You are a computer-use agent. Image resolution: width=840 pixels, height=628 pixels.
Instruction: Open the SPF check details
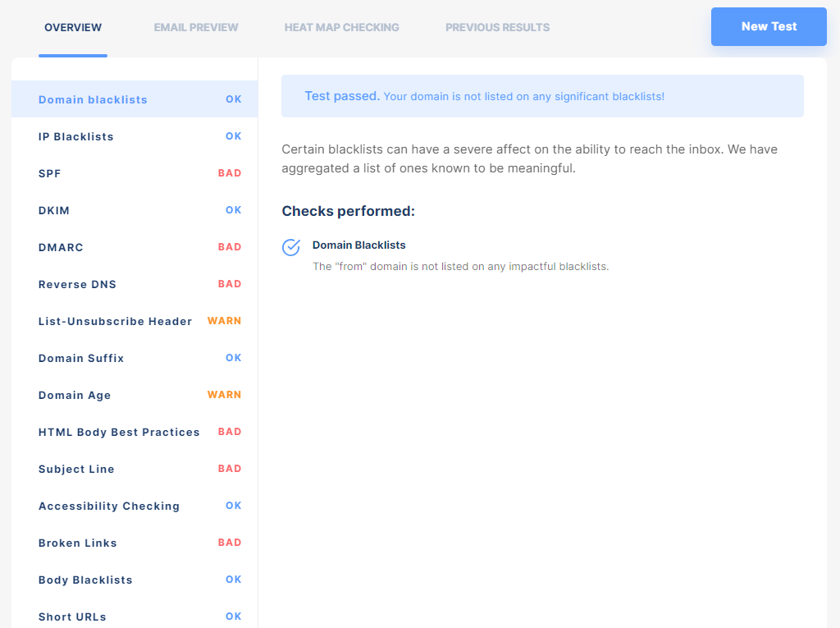coord(135,173)
